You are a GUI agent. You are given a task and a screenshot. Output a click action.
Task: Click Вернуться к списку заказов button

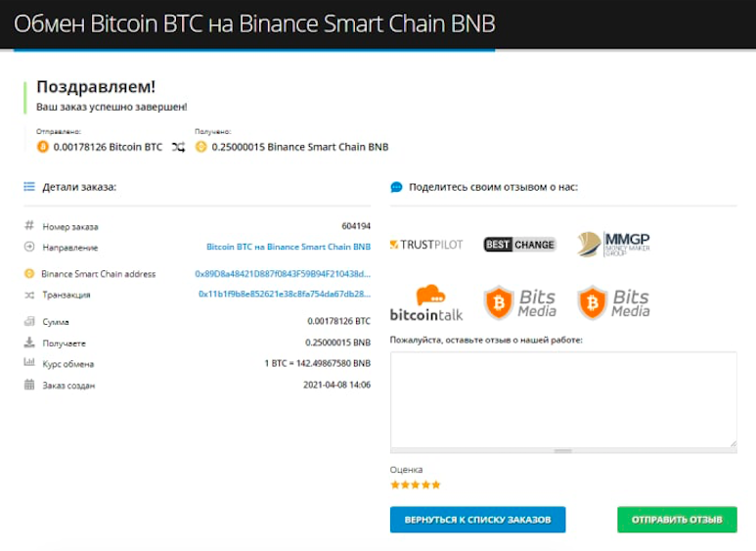pyautogui.click(x=478, y=520)
